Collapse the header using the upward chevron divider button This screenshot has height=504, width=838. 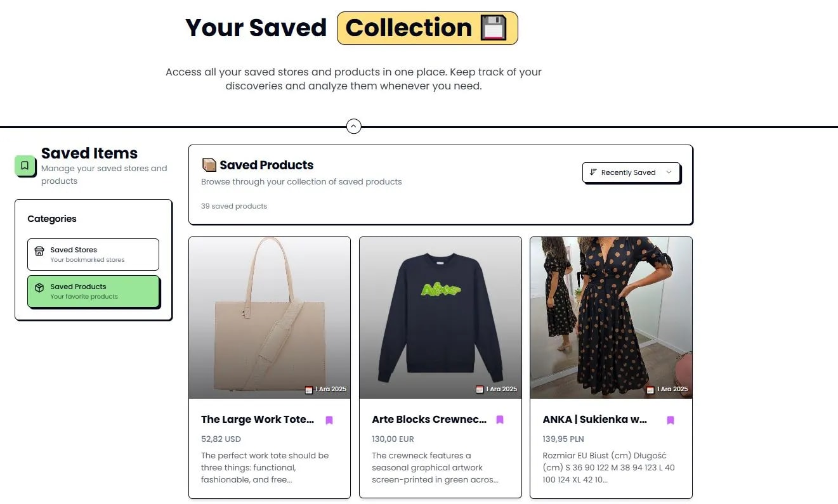354,126
